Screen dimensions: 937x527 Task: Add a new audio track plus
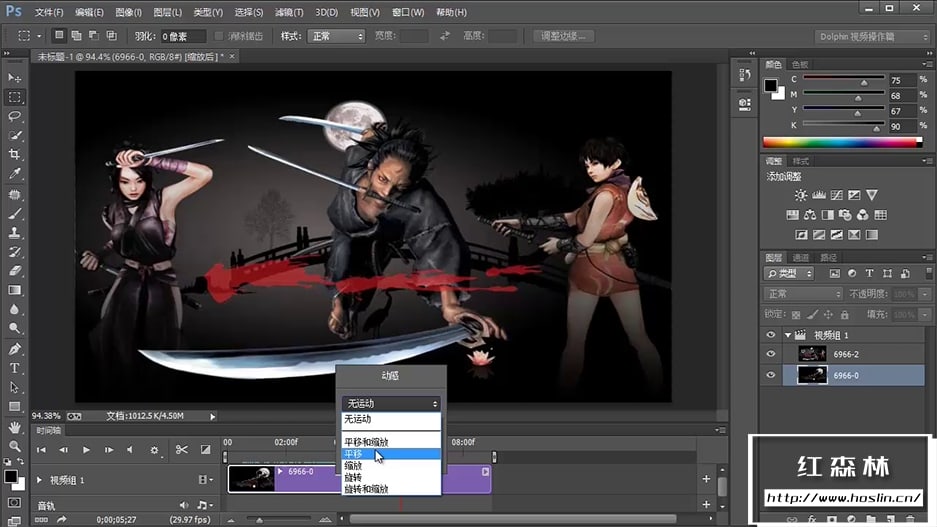coord(706,505)
